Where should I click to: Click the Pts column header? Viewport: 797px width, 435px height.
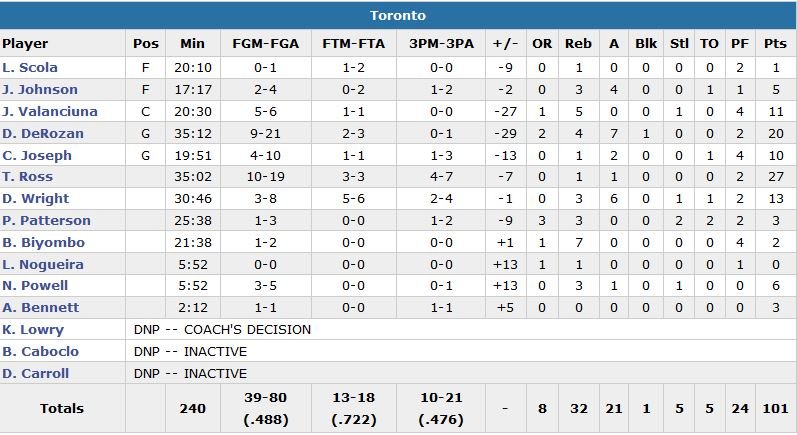coord(775,44)
